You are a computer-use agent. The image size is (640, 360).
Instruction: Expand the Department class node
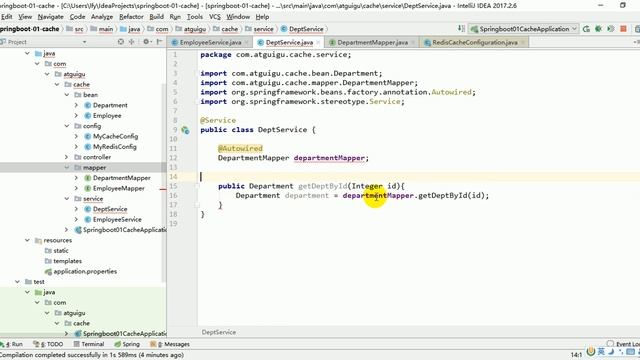[76, 105]
